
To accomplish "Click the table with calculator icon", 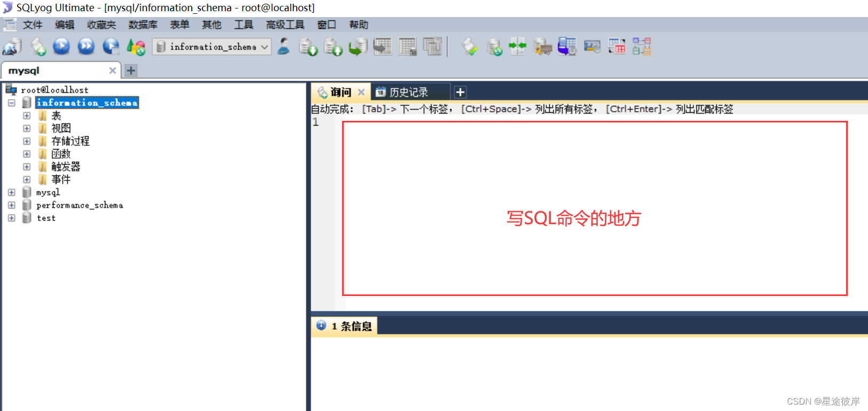I will 408,47.
